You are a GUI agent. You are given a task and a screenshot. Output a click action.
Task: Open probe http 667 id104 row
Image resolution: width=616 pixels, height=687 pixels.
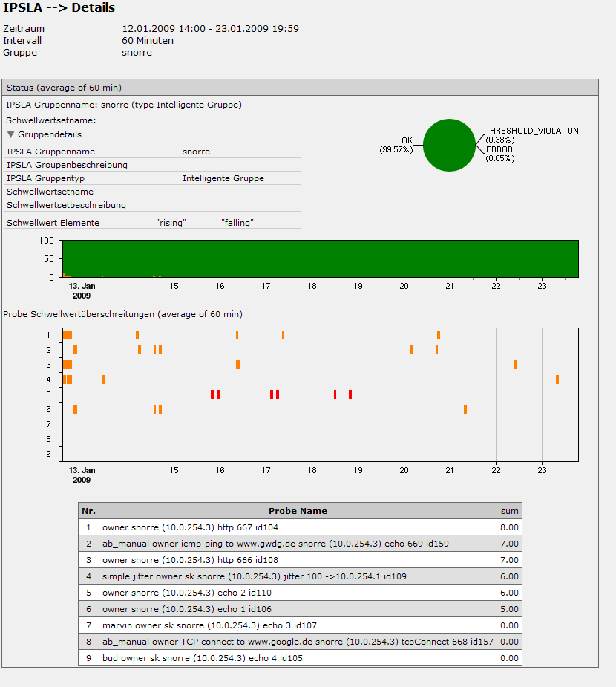(x=190, y=527)
